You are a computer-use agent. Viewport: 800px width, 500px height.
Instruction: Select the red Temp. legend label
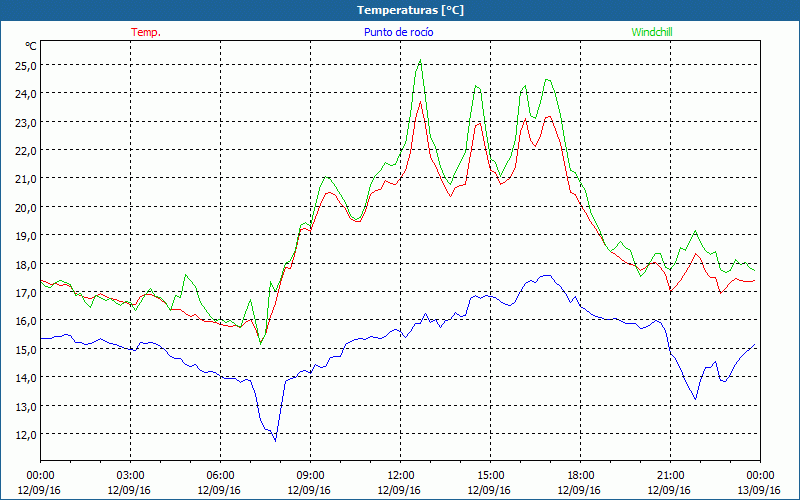(x=146, y=32)
